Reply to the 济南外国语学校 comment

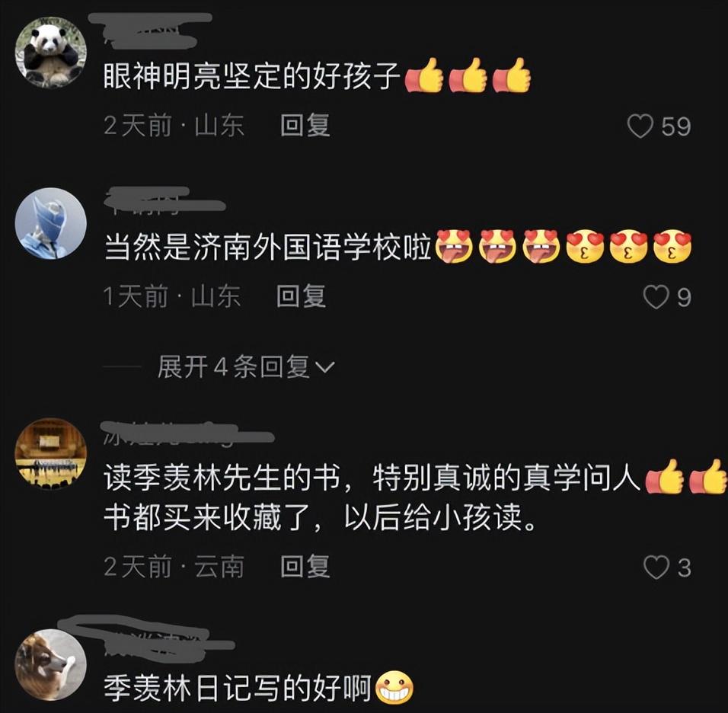point(301,296)
